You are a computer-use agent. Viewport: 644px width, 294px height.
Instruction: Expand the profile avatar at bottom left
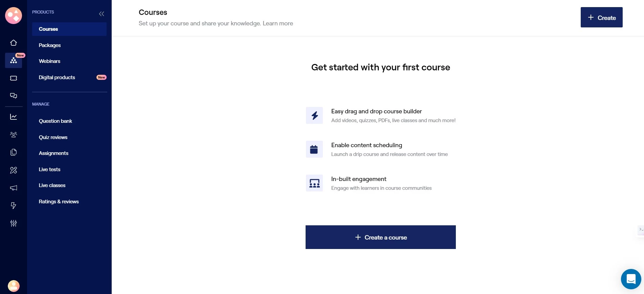pos(14,286)
